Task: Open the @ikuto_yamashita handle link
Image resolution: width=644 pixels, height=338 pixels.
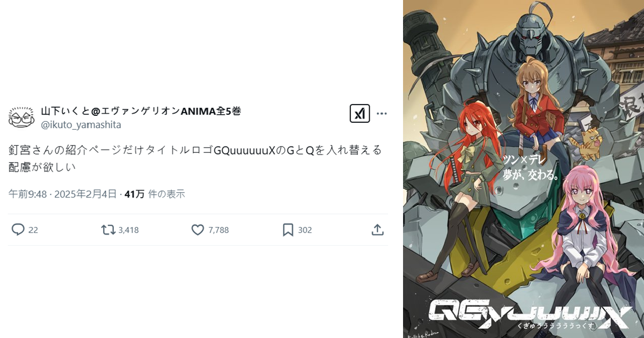Action: click(x=81, y=124)
